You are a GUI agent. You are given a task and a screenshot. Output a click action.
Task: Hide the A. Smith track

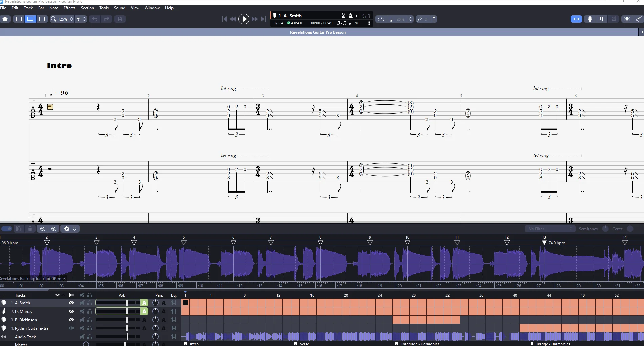point(71,303)
